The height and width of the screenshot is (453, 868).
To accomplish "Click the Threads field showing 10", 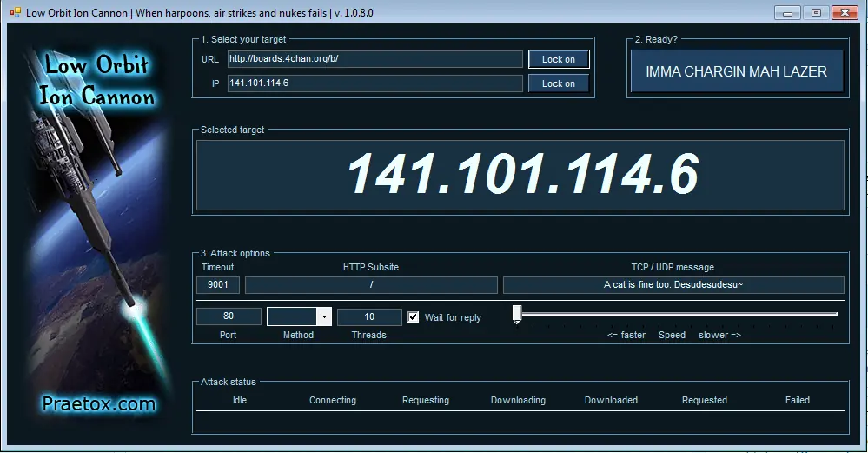I will click(369, 316).
